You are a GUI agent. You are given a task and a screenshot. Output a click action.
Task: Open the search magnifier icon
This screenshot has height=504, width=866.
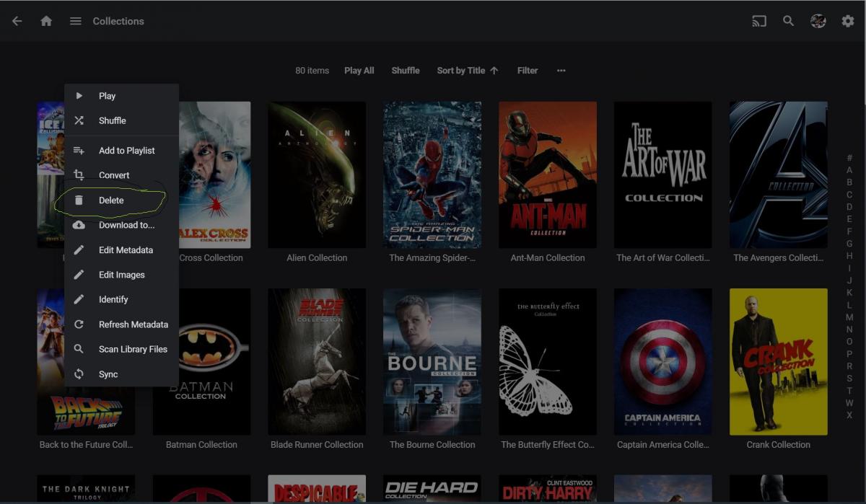[789, 21]
